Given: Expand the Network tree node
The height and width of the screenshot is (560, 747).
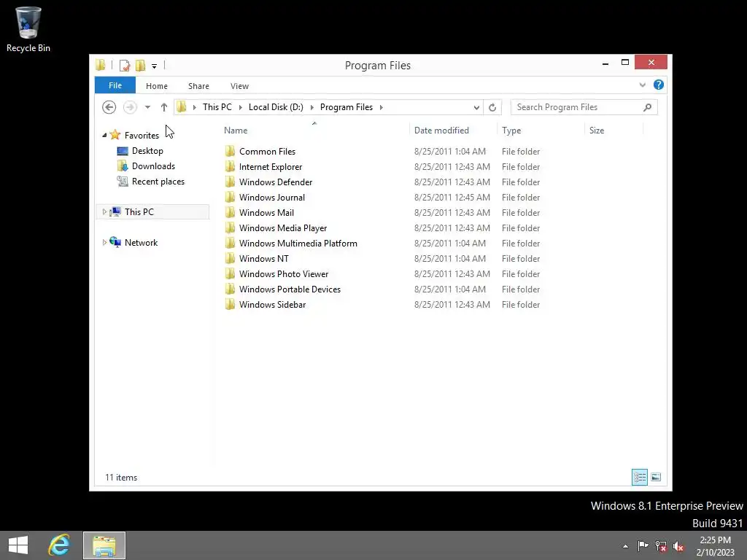Looking at the screenshot, I should pyautogui.click(x=104, y=242).
